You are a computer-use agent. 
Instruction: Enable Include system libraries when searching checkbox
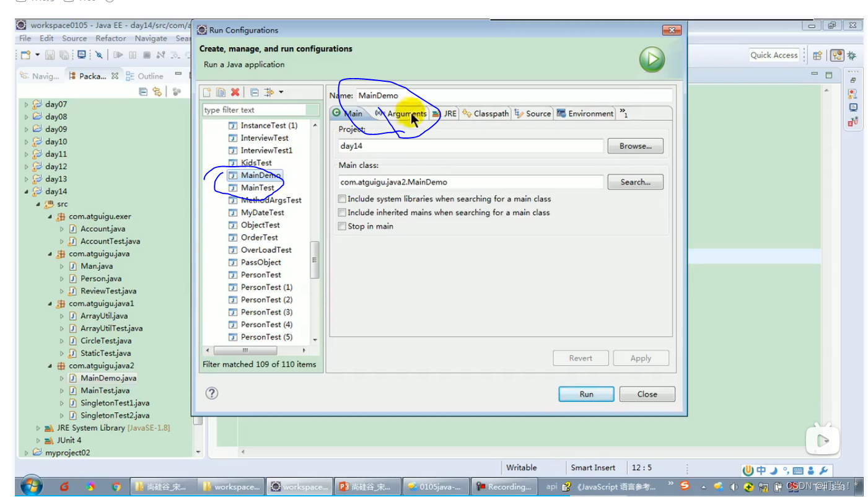pyautogui.click(x=342, y=199)
